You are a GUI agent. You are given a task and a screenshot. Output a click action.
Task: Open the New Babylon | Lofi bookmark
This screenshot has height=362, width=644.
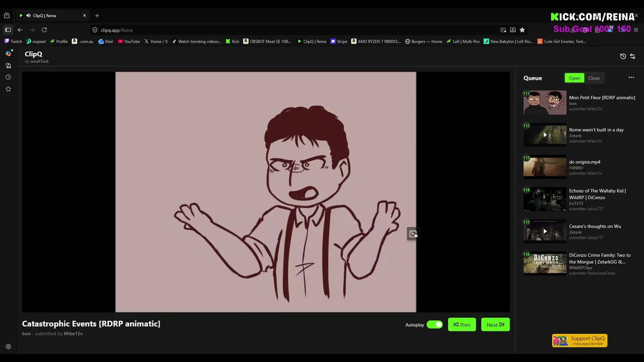click(x=508, y=41)
